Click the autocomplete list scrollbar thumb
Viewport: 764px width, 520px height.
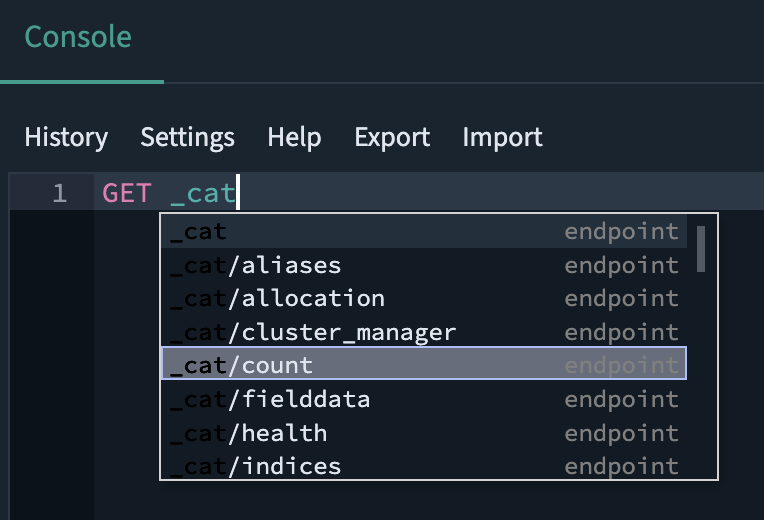pyautogui.click(x=701, y=249)
